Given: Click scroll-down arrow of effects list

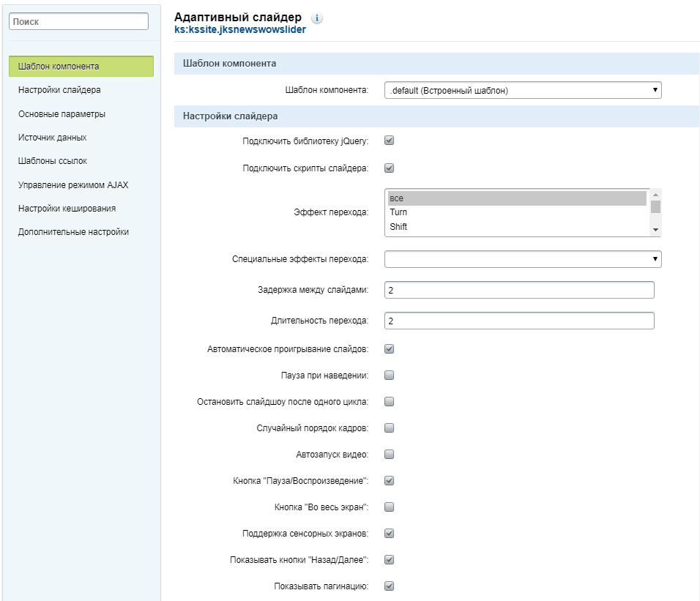Looking at the screenshot, I should [x=655, y=230].
